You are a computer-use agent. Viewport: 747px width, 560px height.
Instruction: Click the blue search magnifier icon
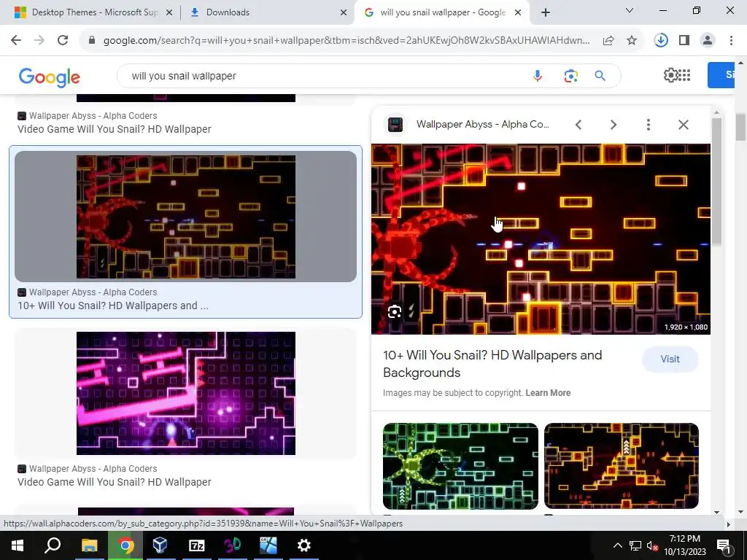point(600,76)
